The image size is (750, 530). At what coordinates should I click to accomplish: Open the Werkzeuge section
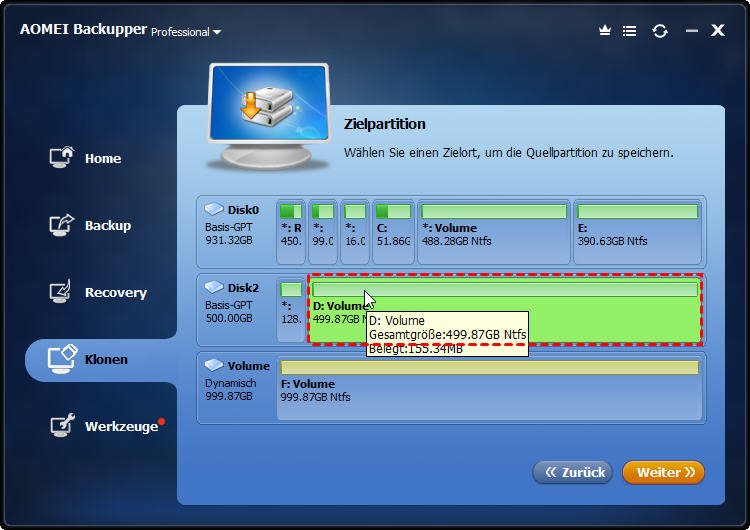point(108,425)
